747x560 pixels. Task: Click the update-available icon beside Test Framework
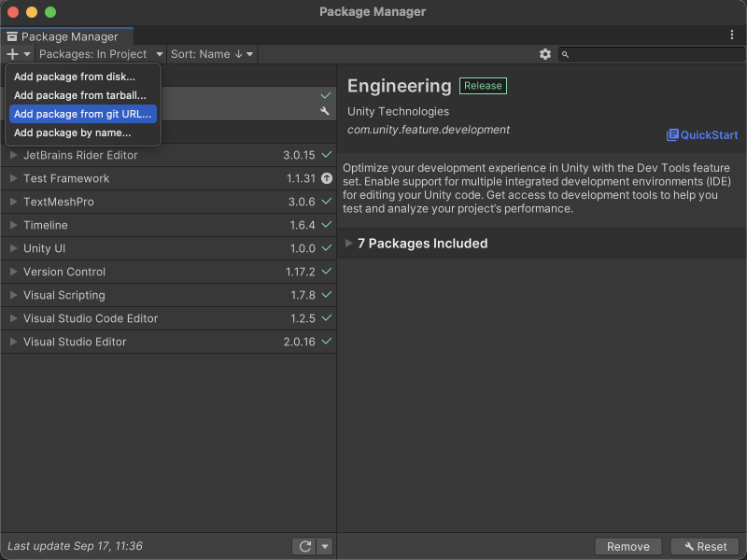coord(326,178)
